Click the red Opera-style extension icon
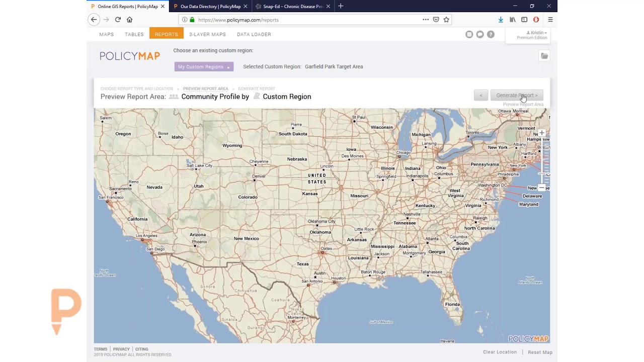Image resolution: width=644 pixels, height=362 pixels. tap(536, 20)
